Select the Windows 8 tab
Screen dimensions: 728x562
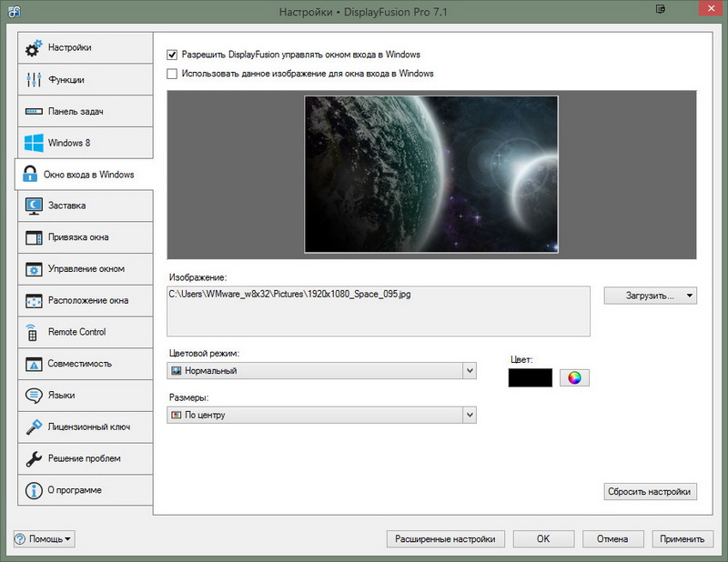point(86,143)
